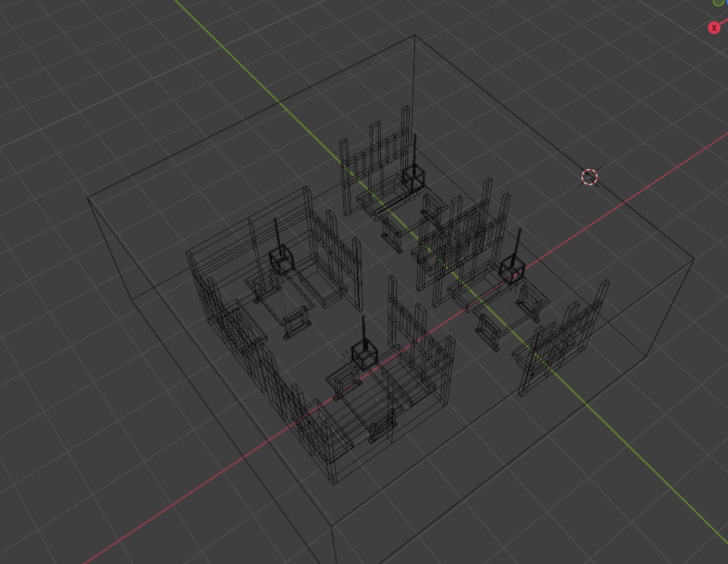Snap view to the red X axis gizmo
This screenshot has height=564, width=728.
pyautogui.click(x=714, y=28)
